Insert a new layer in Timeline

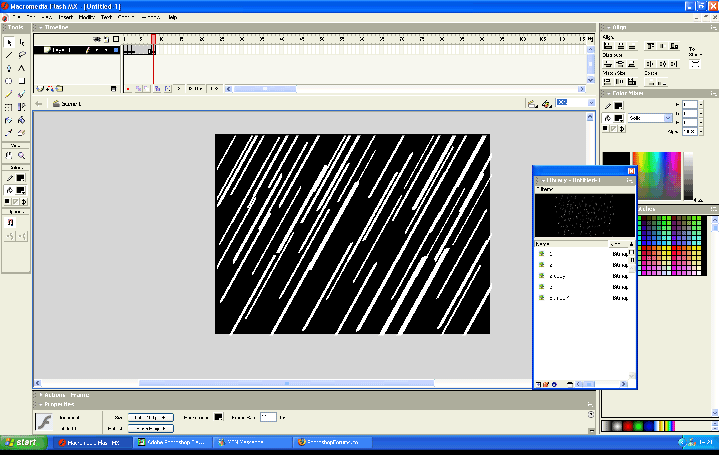tap(40, 89)
